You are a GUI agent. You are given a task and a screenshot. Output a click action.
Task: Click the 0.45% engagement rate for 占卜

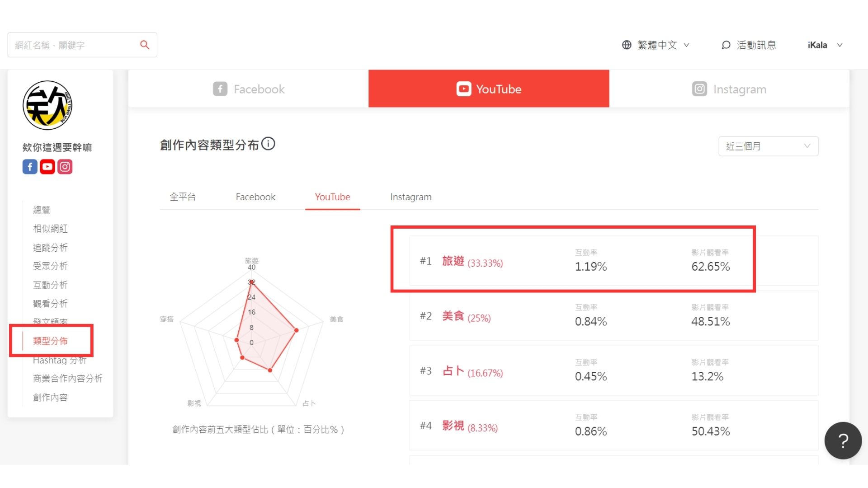click(591, 376)
